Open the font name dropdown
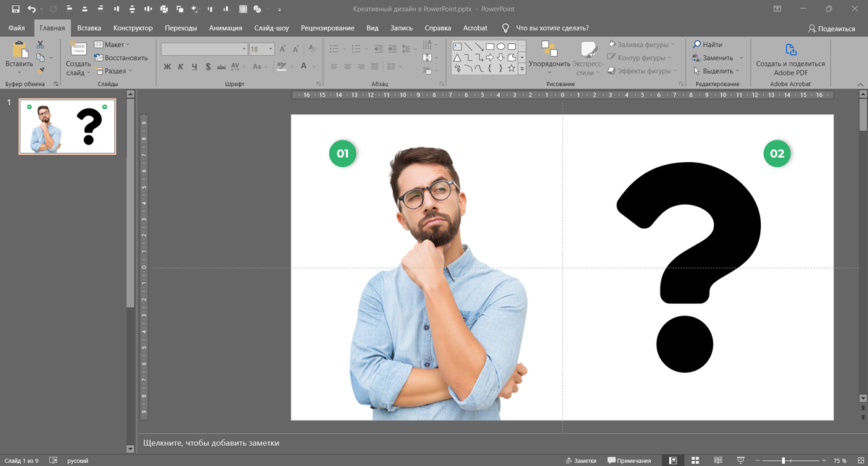The height and width of the screenshot is (466, 868). pyautogui.click(x=244, y=49)
